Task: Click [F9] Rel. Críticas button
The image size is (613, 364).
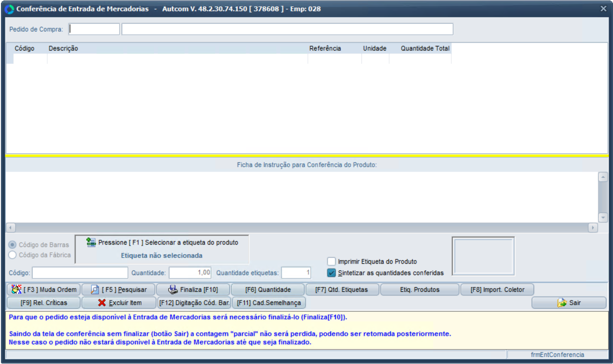Action: [x=44, y=303]
